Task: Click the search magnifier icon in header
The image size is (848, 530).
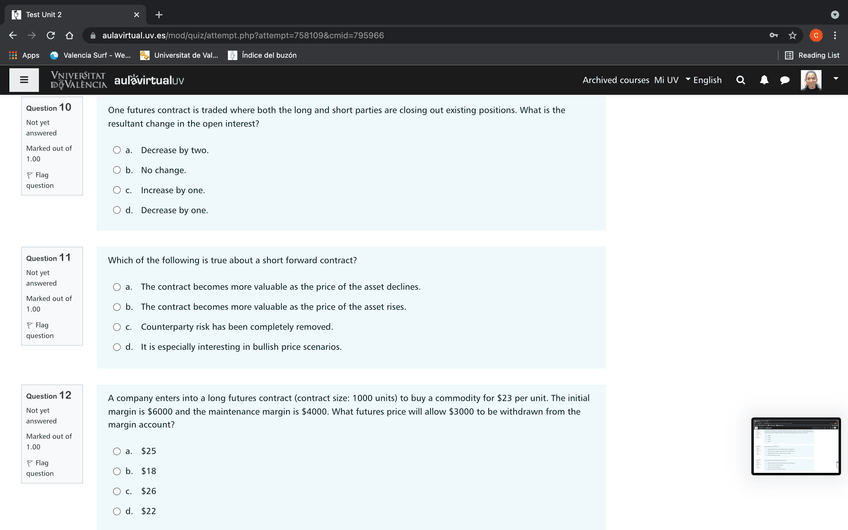Action: coord(740,80)
